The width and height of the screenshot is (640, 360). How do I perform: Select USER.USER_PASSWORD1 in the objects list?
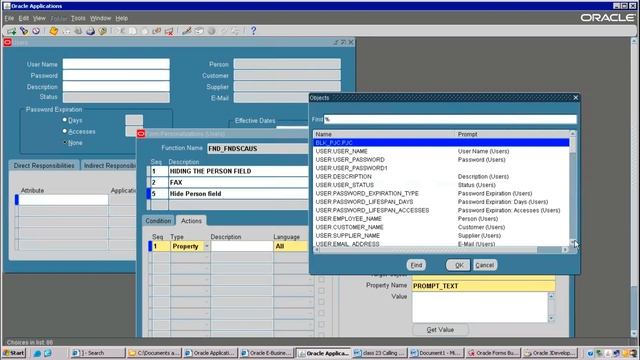442,168
